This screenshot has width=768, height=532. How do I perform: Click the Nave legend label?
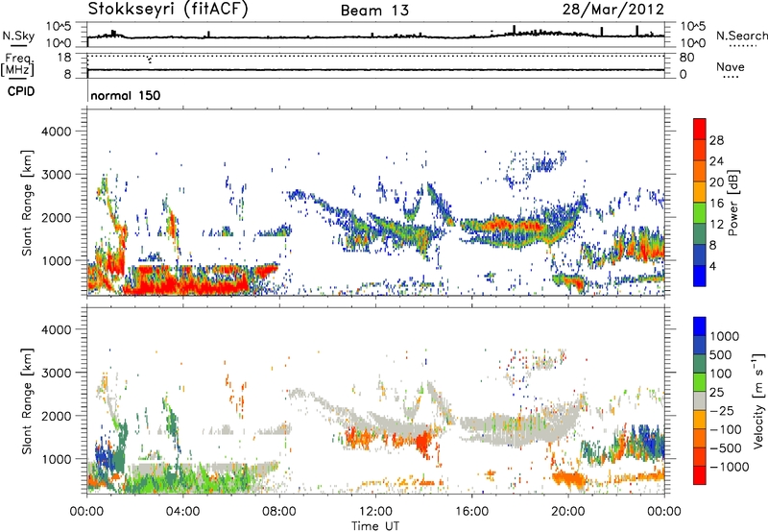tap(731, 66)
